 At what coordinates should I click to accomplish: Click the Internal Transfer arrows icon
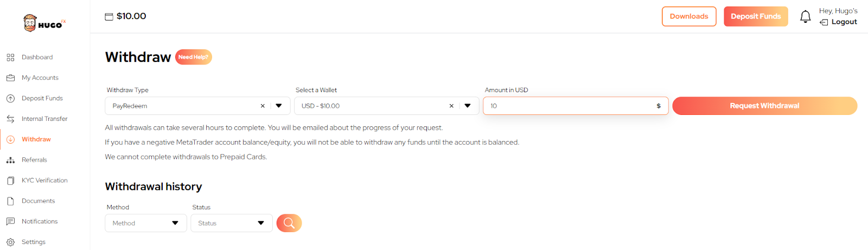[10, 119]
